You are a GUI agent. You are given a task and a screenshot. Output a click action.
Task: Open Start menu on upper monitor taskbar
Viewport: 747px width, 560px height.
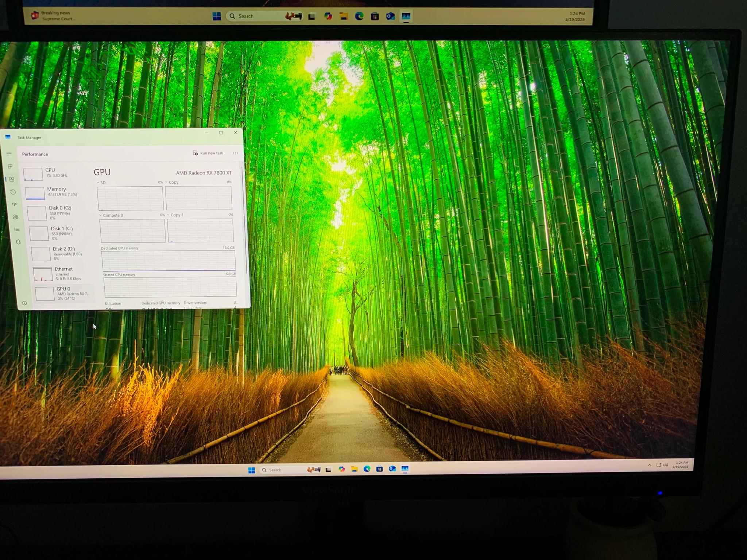coord(217,16)
